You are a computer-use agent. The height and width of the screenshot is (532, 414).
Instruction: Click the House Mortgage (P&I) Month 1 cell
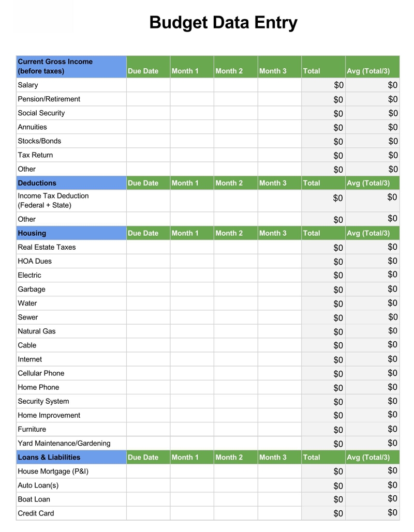tap(191, 472)
